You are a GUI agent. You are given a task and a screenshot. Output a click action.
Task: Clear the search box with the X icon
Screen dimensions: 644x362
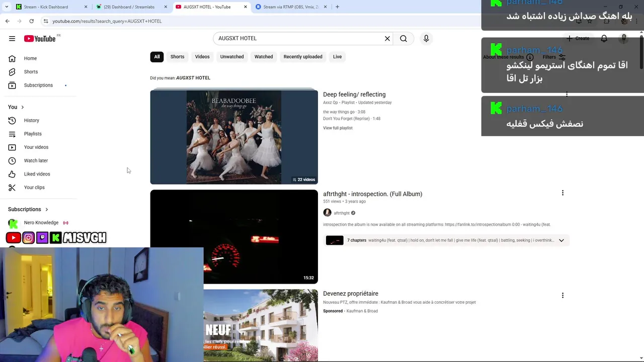[387, 38]
